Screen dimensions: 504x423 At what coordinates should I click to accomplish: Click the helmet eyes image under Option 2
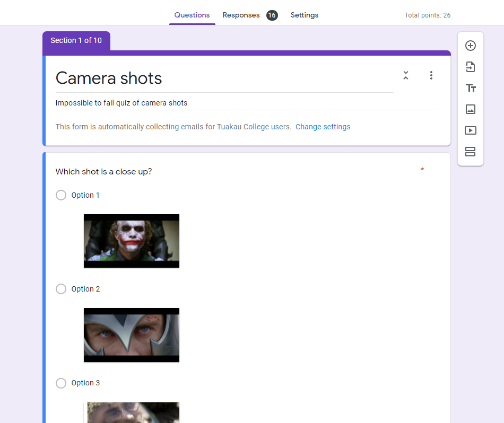click(132, 335)
